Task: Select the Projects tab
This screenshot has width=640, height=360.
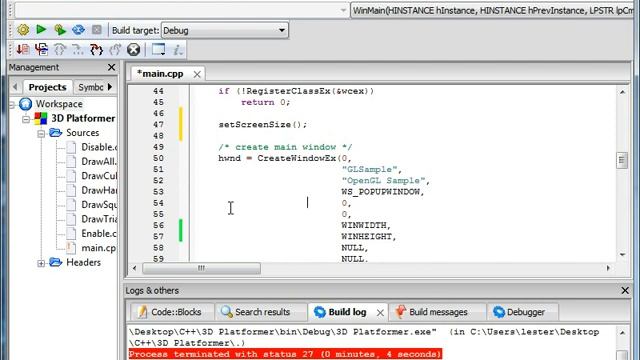Action: tap(47, 87)
